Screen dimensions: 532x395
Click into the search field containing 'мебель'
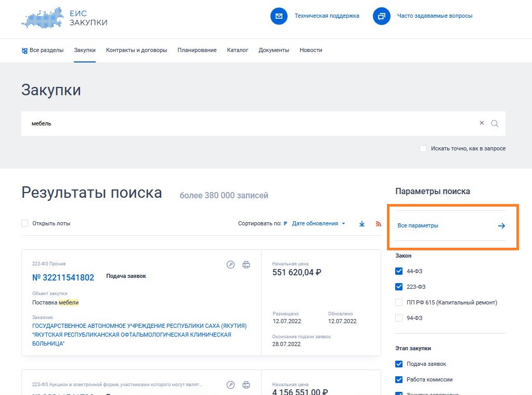tap(244, 124)
